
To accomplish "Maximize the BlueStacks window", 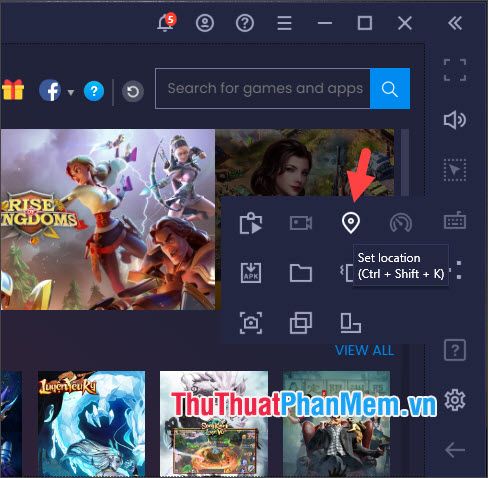I will tap(365, 23).
